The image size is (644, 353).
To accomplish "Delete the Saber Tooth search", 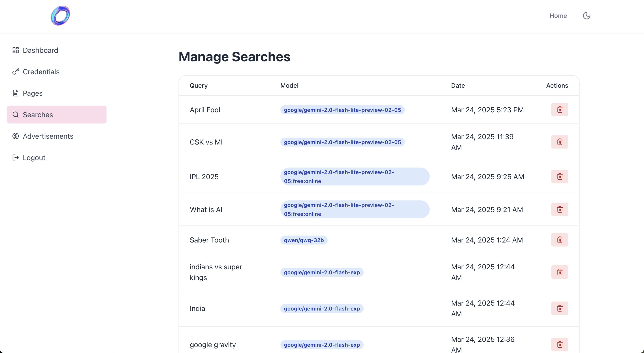I will coord(559,240).
